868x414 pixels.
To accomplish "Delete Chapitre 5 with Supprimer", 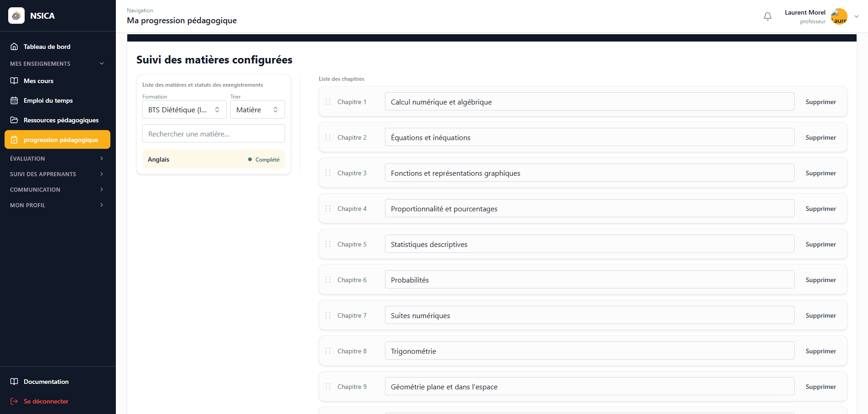I will coord(821,244).
